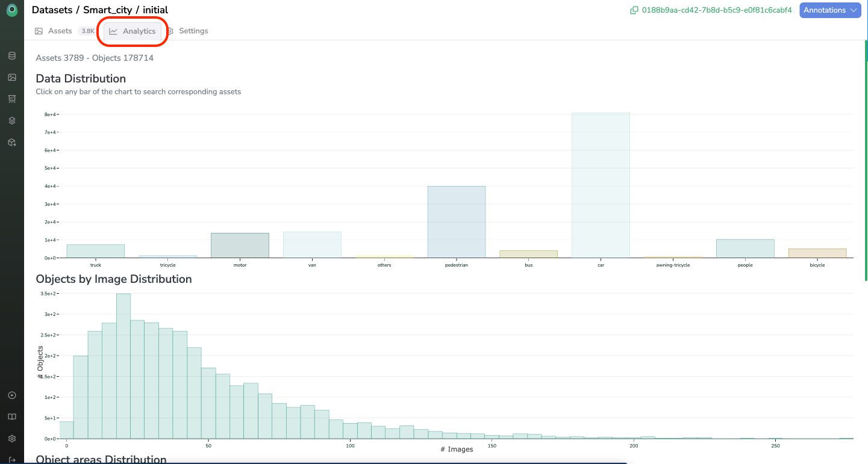
Task: Click the 3.8K assets count badge
Action: point(88,31)
